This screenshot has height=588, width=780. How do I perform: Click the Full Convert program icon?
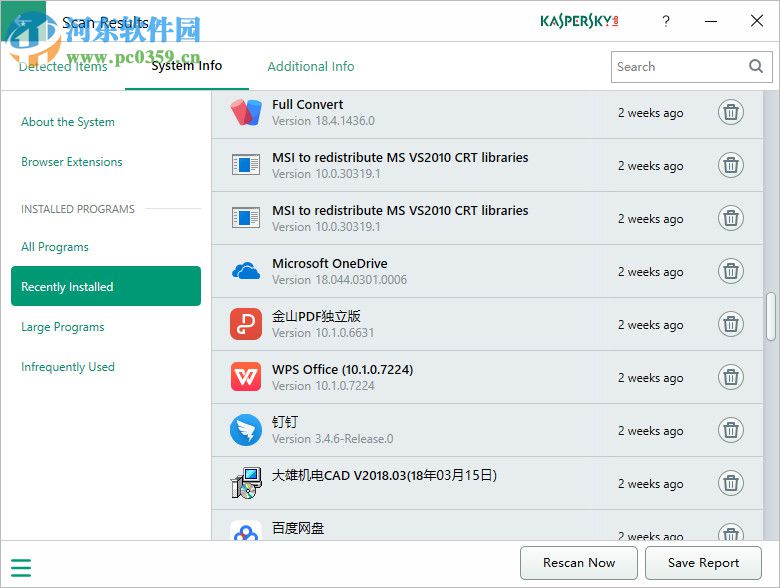[246, 112]
